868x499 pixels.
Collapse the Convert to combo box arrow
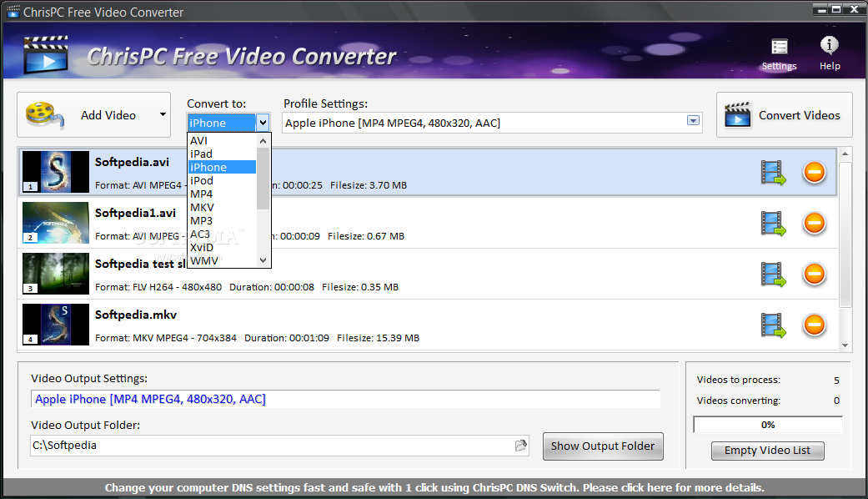[263, 123]
